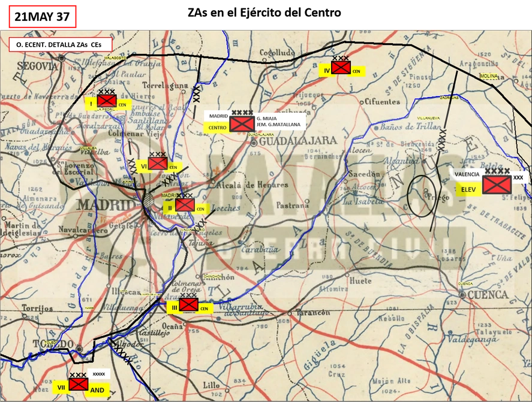Select the Sacedón map name
The width and height of the screenshot is (532, 402).
coord(364,174)
